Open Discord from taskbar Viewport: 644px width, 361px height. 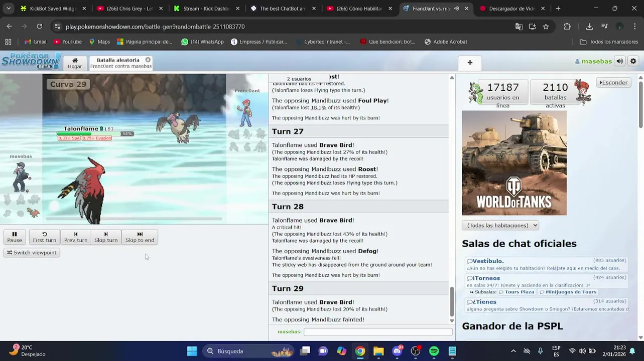(397, 351)
